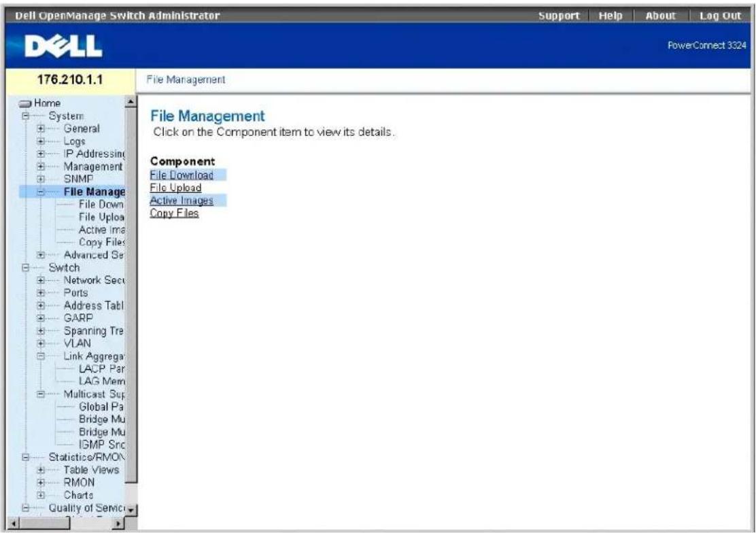Select Global Parameters in the tree

click(x=101, y=407)
